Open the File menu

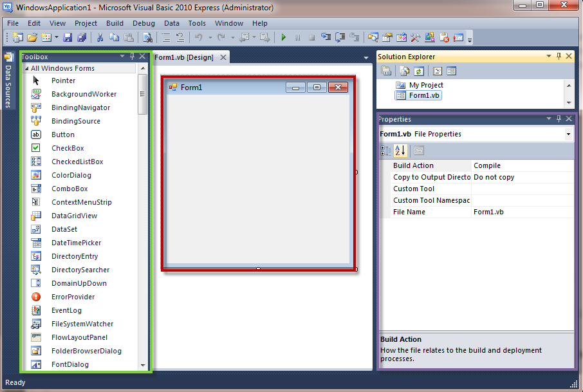[13, 23]
